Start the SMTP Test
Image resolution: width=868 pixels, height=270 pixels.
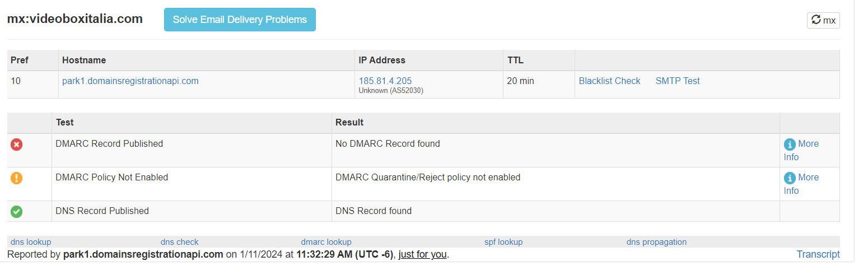click(678, 81)
